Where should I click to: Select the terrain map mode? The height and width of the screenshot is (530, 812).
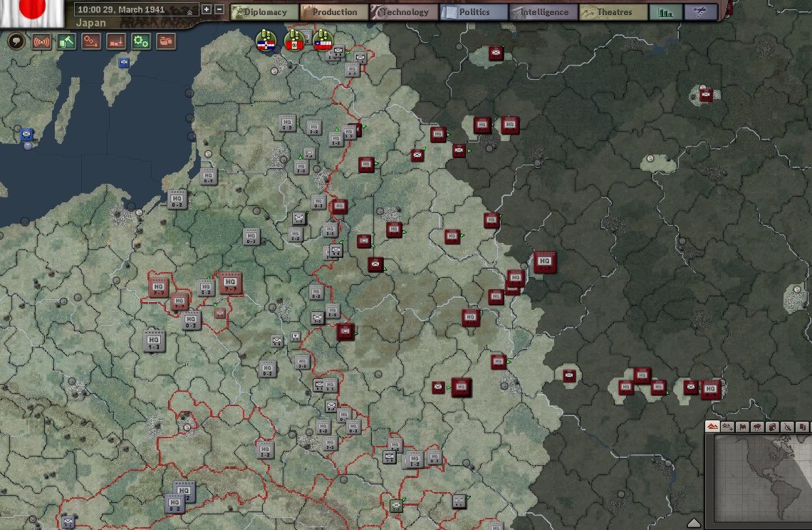pos(712,427)
